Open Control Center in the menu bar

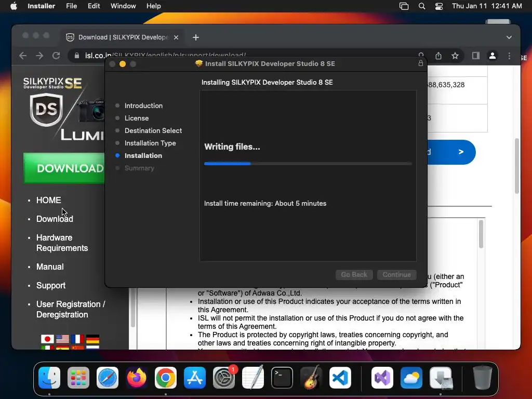point(439,6)
